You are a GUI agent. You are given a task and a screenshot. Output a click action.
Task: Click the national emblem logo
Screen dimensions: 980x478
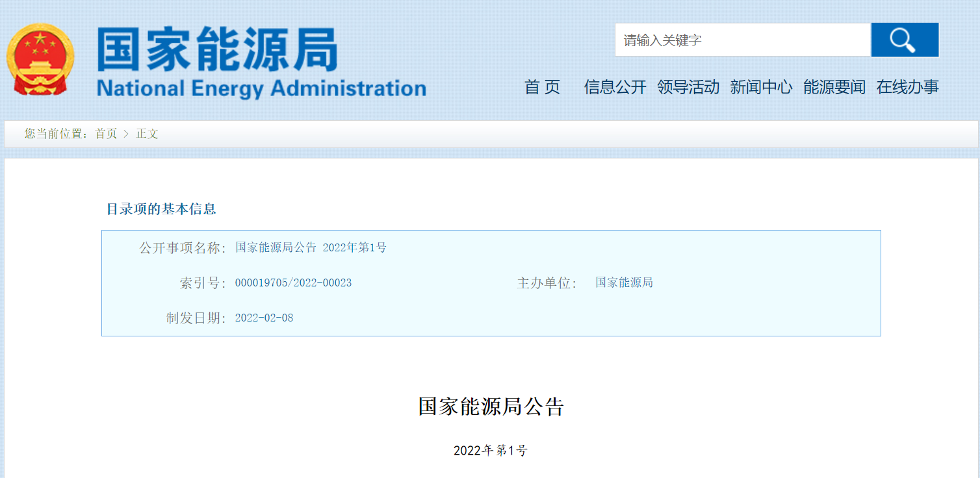click(x=40, y=60)
